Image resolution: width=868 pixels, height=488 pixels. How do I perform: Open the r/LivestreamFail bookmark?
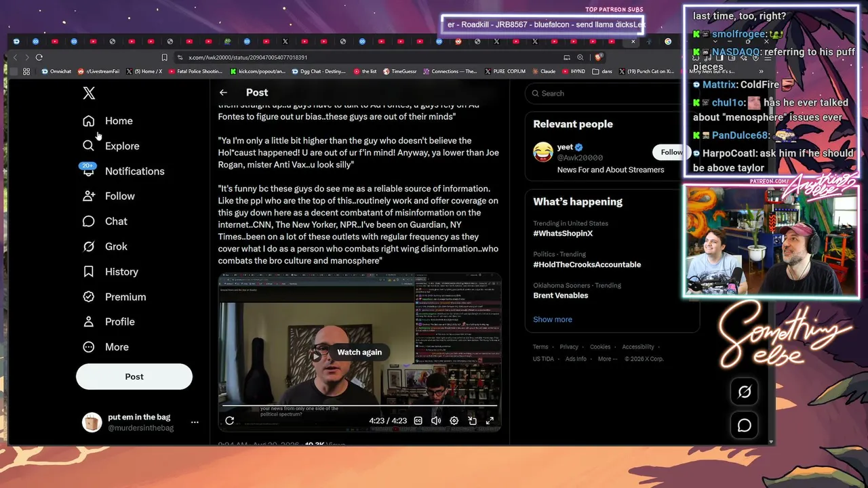pos(99,71)
